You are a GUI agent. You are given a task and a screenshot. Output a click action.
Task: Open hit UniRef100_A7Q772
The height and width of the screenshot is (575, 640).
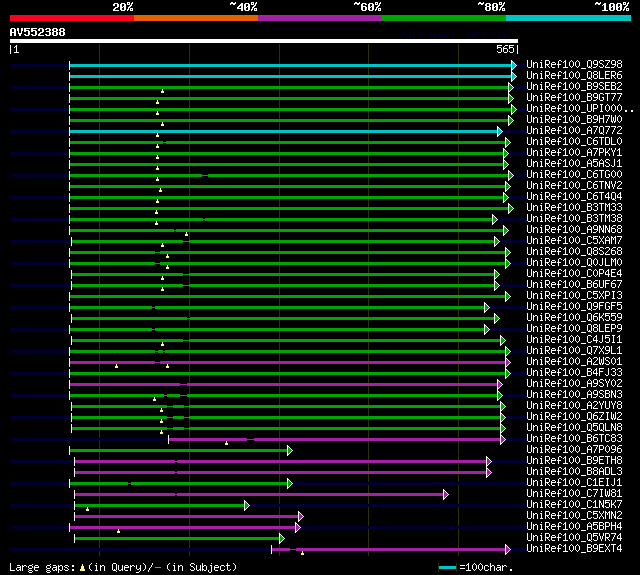[574, 131]
